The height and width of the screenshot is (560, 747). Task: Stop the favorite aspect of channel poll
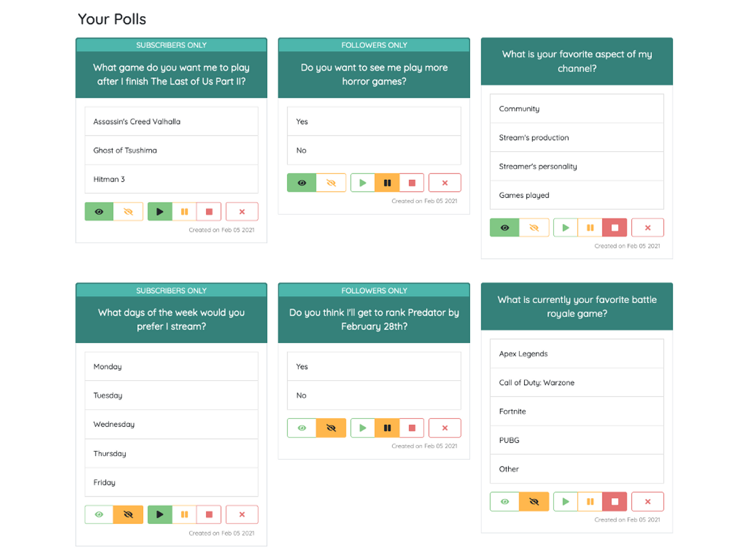click(x=614, y=228)
